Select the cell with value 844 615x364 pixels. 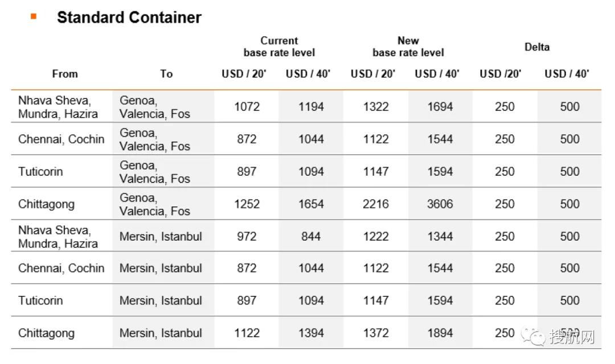click(x=311, y=236)
